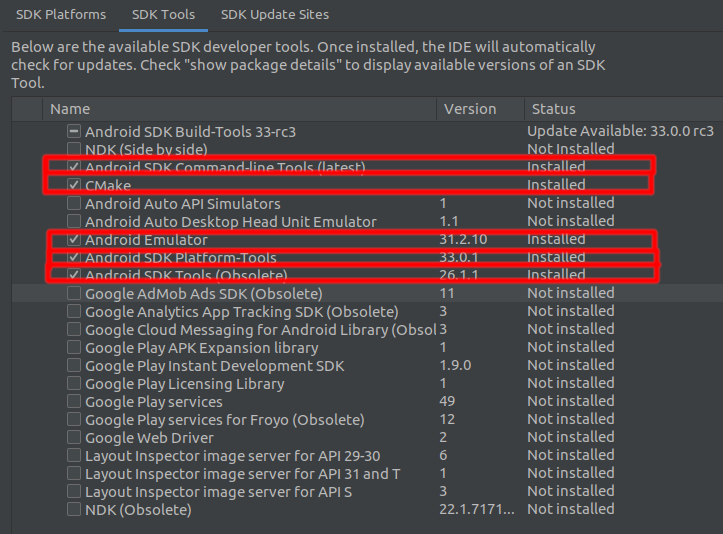Select the SDK Tools tab

pos(163,15)
